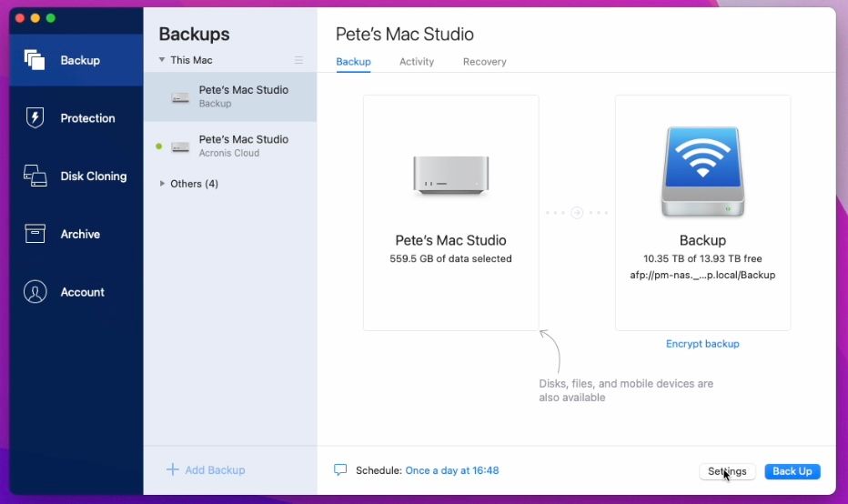Switch to the Activity tab
The image size is (848, 504).
(417, 62)
